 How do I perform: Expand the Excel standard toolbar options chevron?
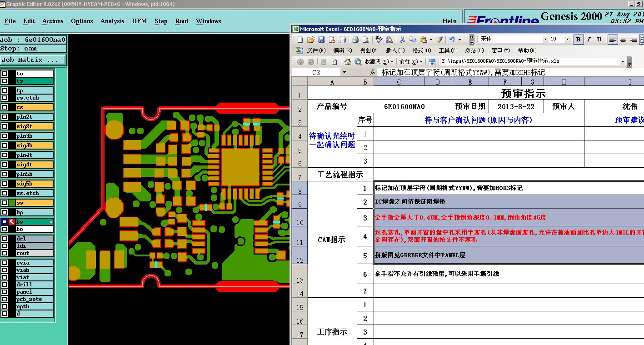[x=472, y=40]
